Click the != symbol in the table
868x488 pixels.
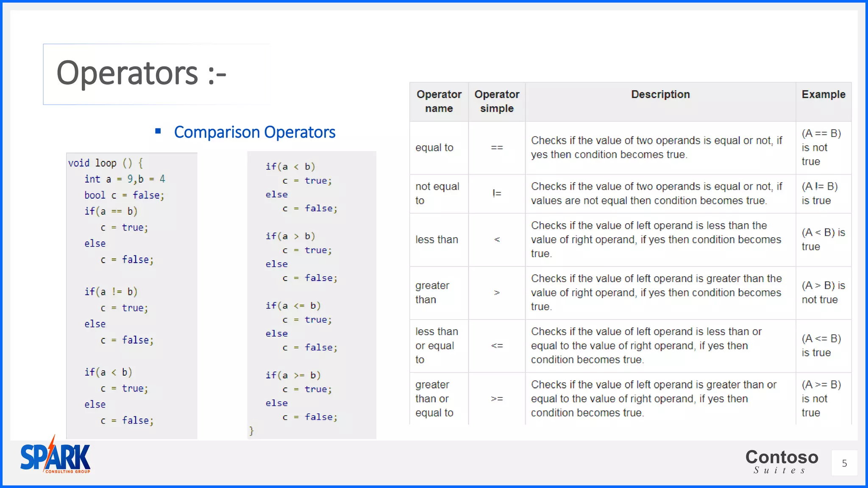[497, 194]
